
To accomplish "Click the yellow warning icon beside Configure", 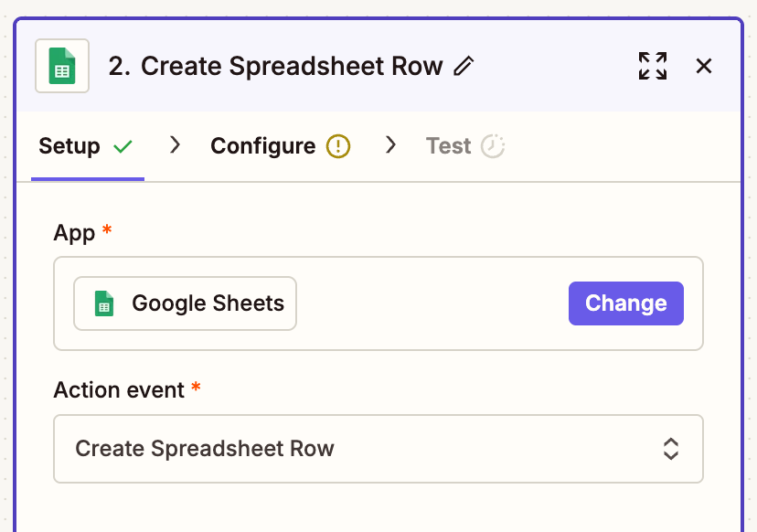I will tap(338, 146).
